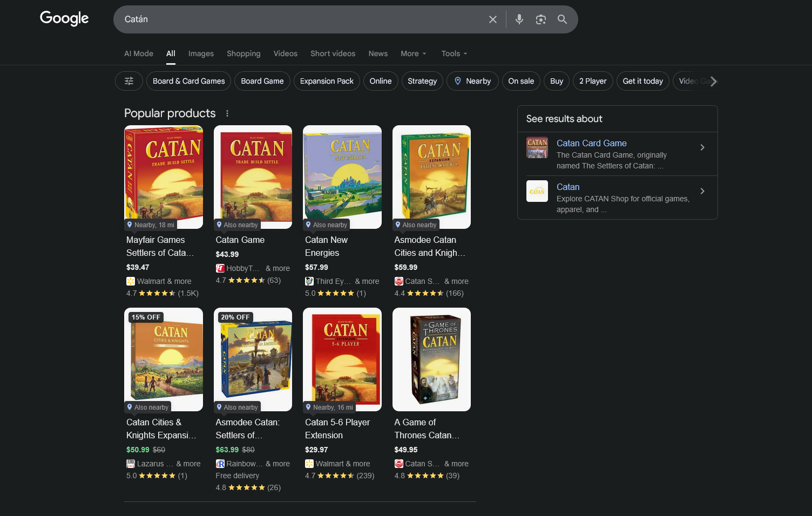The width and height of the screenshot is (812, 516).
Task: Click the 4.8 rating with 39 reviews
Action: click(x=427, y=476)
